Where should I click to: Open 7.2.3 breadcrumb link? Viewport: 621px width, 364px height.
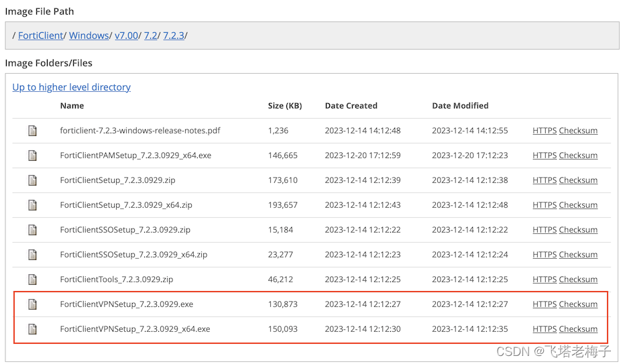(x=174, y=36)
